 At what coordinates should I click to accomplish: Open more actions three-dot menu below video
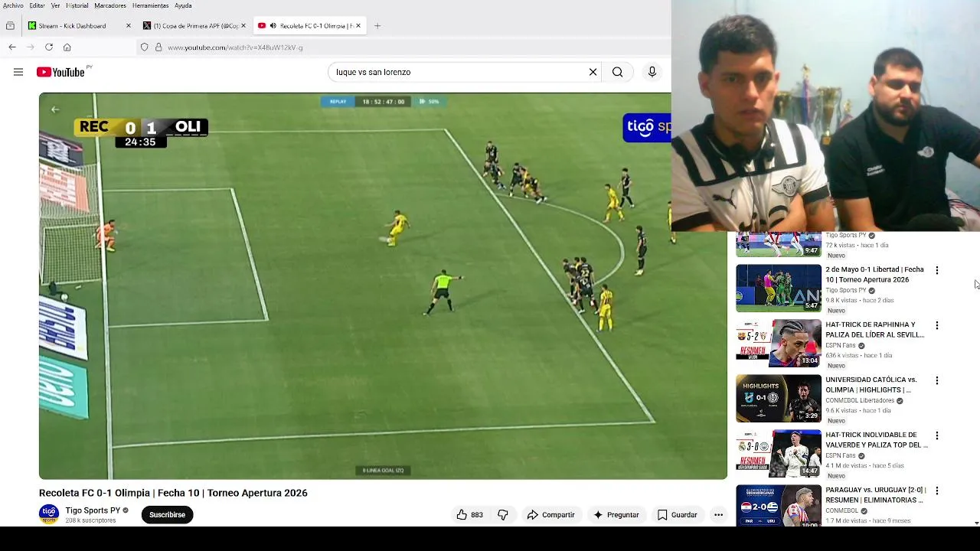coord(718,515)
